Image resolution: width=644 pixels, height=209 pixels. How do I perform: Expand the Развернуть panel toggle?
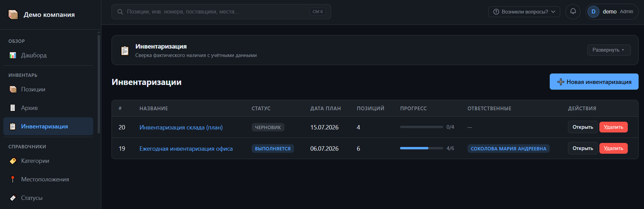click(609, 50)
